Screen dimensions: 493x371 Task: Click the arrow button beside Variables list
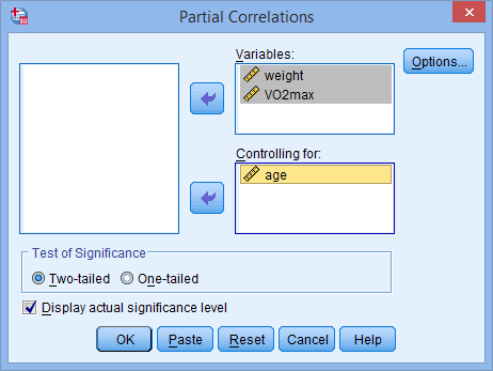(207, 98)
